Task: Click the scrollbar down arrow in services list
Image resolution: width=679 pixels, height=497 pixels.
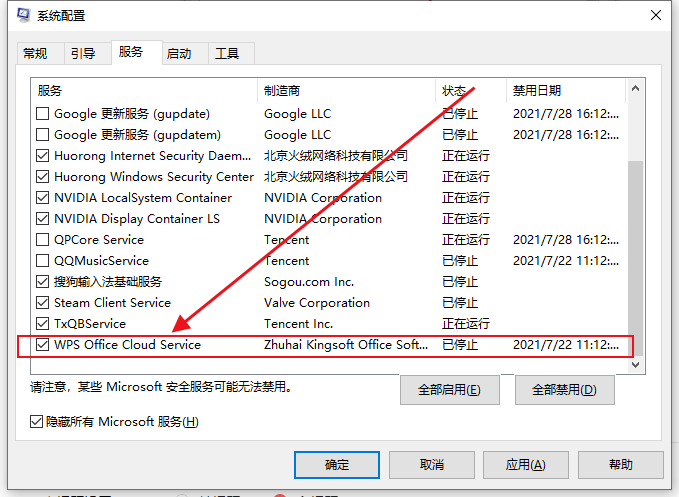Action: 635,365
